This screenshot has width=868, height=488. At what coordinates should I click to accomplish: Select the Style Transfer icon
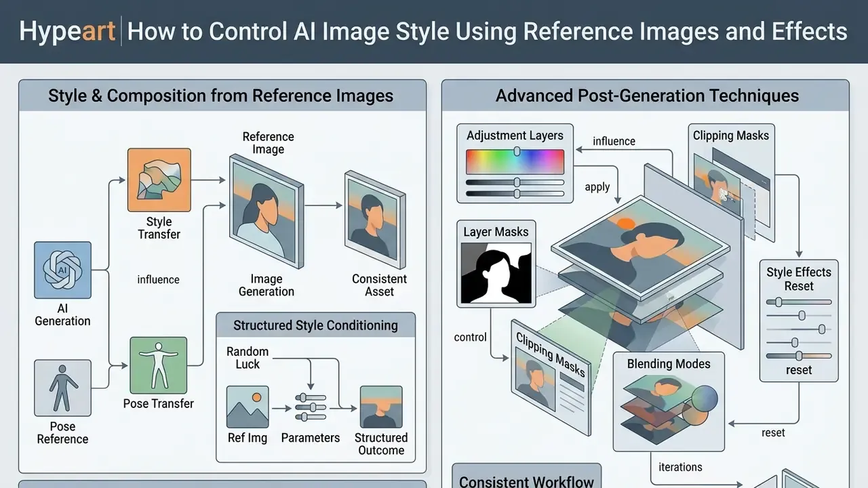(x=159, y=180)
